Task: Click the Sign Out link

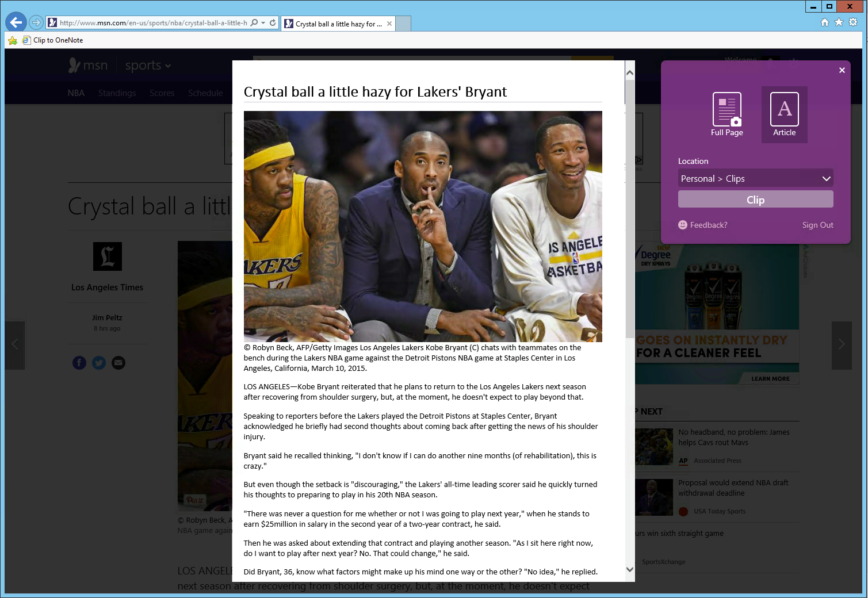Action: [x=817, y=225]
